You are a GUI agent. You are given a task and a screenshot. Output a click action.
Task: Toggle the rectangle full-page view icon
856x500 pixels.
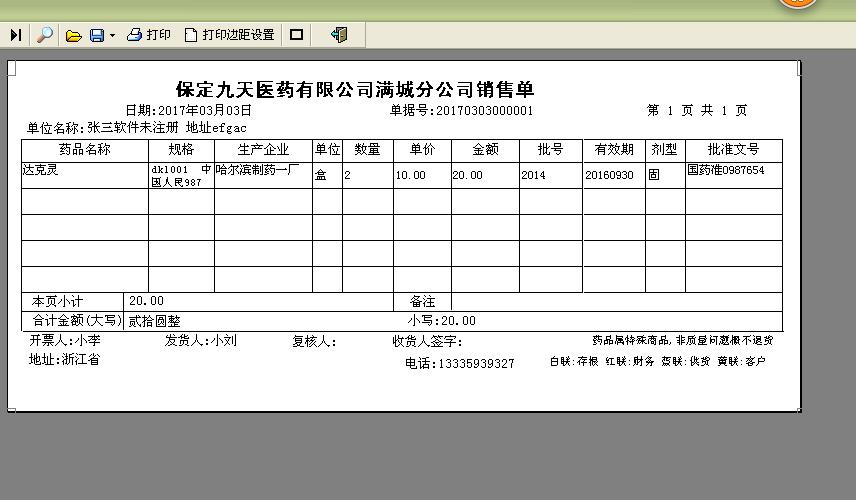pos(296,35)
